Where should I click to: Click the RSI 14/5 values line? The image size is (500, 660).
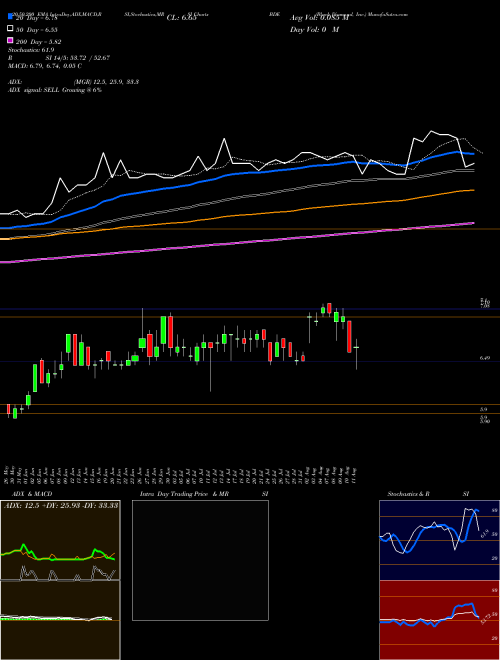coord(59,58)
